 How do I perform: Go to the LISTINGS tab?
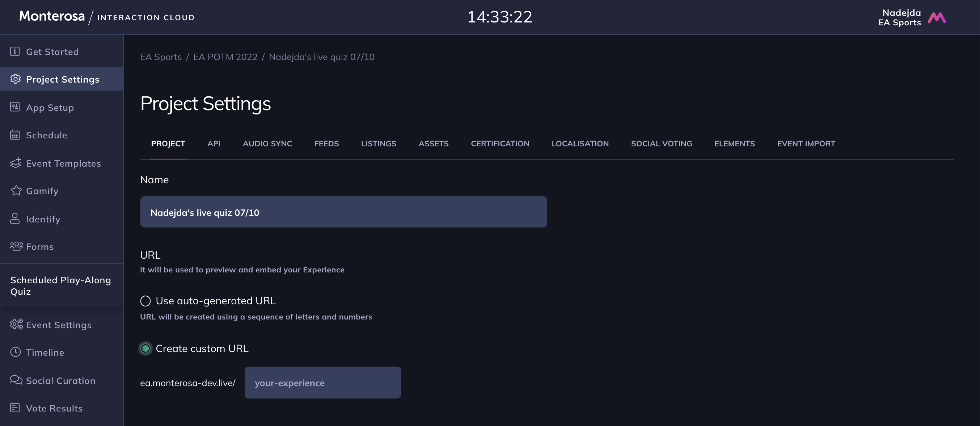(379, 143)
